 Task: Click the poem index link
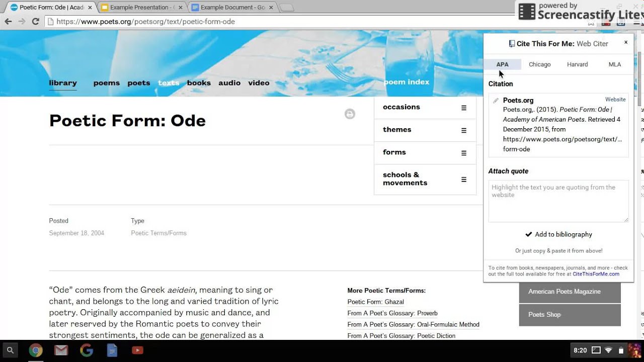(x=407, y=82)
